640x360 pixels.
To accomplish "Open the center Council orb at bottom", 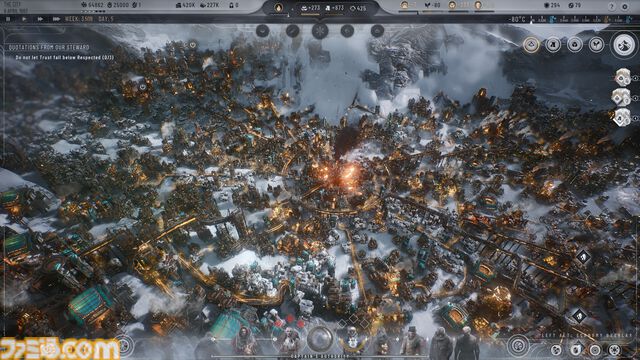I will pyautogui.click(x=320, y=338).
